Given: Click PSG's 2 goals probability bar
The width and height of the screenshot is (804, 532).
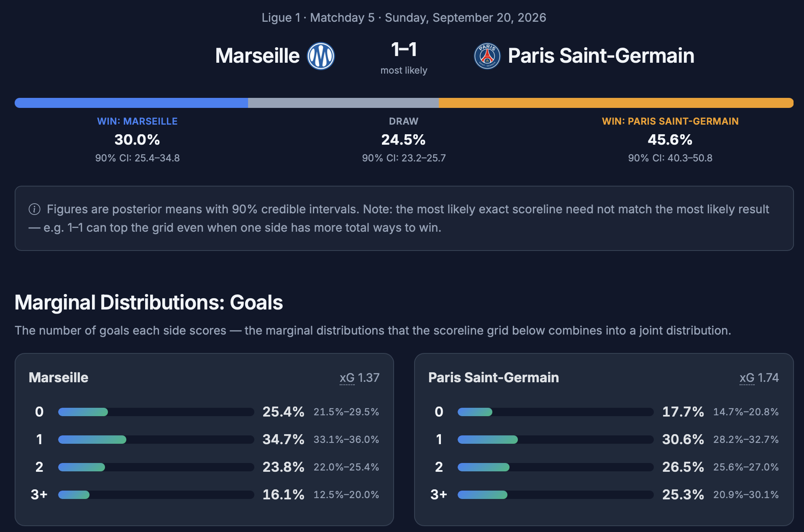Looking at the screenshot, I should click(556, 467).
